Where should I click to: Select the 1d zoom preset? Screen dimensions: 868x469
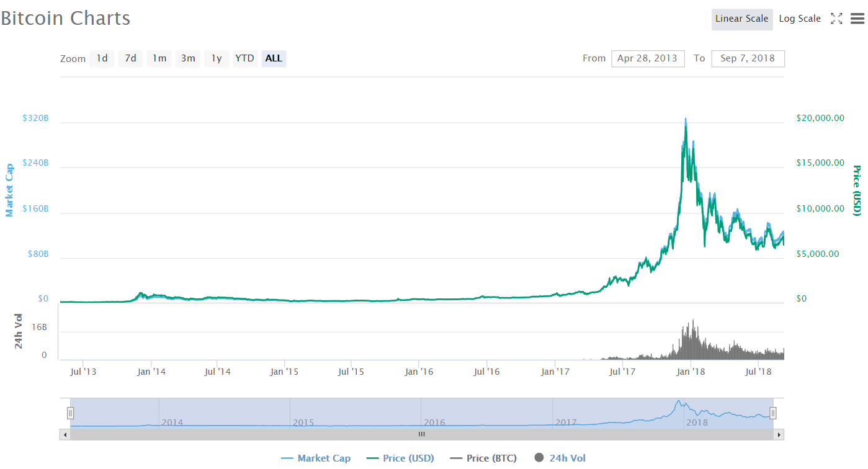coord(102,58)
